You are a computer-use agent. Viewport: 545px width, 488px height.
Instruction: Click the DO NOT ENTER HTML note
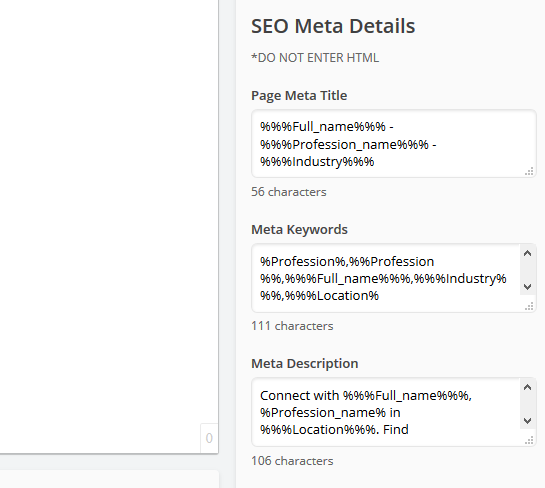[x=315, y=58]
